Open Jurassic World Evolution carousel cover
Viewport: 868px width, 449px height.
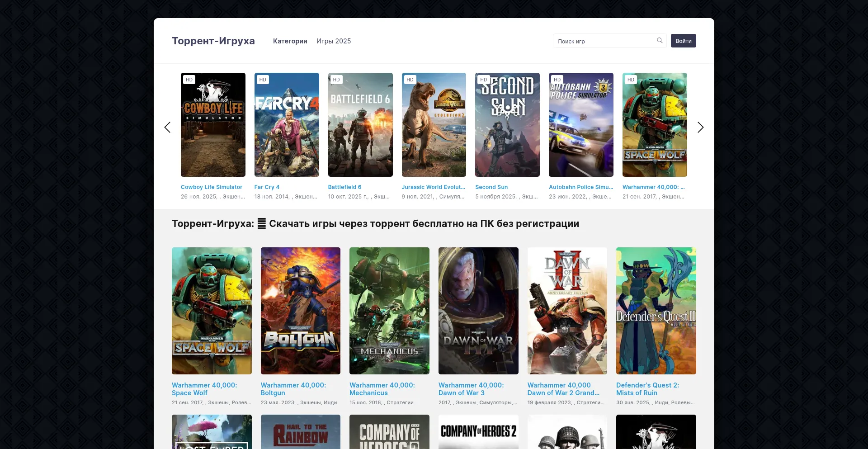click(434, 125)
